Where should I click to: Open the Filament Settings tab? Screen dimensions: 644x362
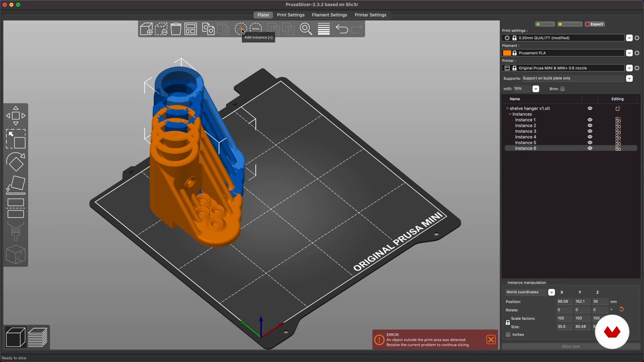tap(329, 15)
